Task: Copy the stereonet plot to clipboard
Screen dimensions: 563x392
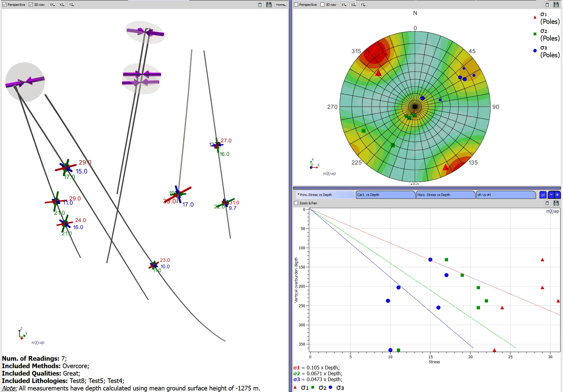Action: (547, 5)
